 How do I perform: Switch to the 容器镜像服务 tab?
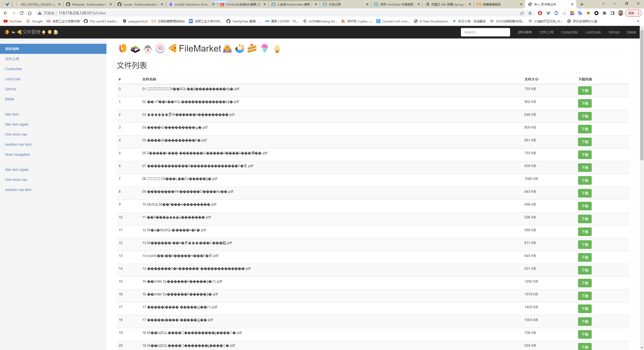(499, 4)
